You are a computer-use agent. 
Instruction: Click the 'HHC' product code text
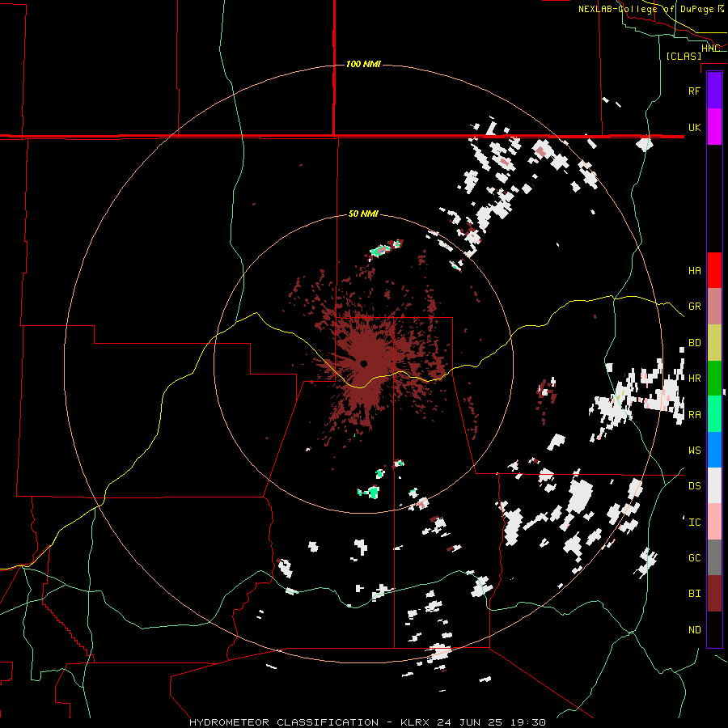pos(710,49)
